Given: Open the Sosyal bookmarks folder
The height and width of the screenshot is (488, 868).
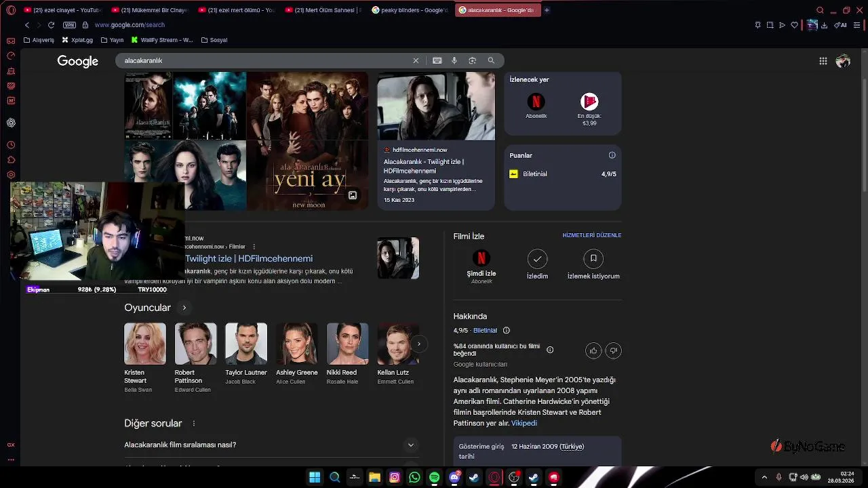Looking at the screenshot, I should pos(214,40).
